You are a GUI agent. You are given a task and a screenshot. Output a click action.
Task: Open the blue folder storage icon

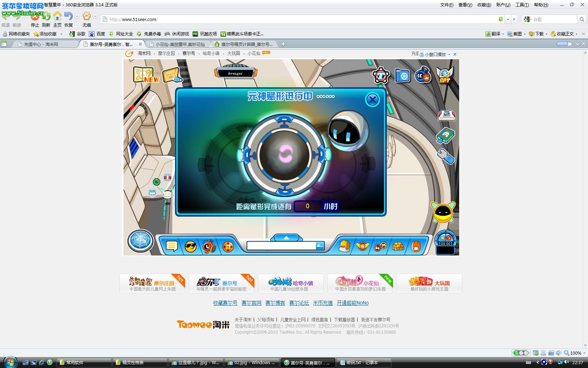coord(402,75)
